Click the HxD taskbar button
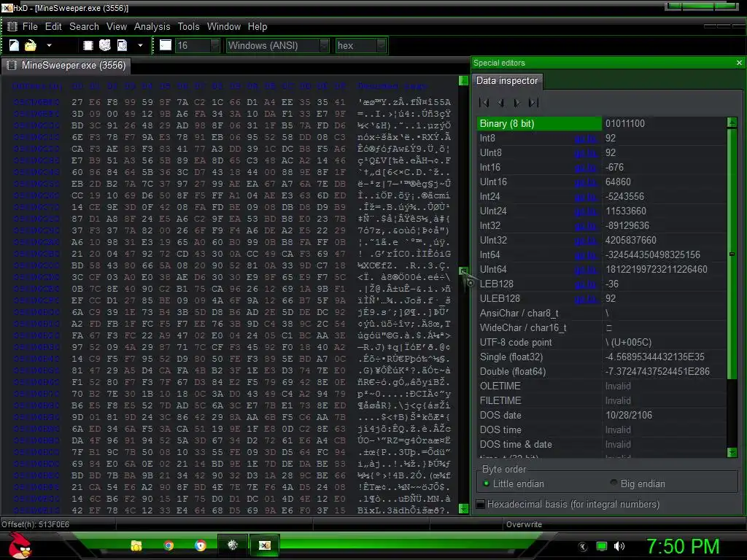The height and width of the screenshot is (560, 747). tap(264, 545)
